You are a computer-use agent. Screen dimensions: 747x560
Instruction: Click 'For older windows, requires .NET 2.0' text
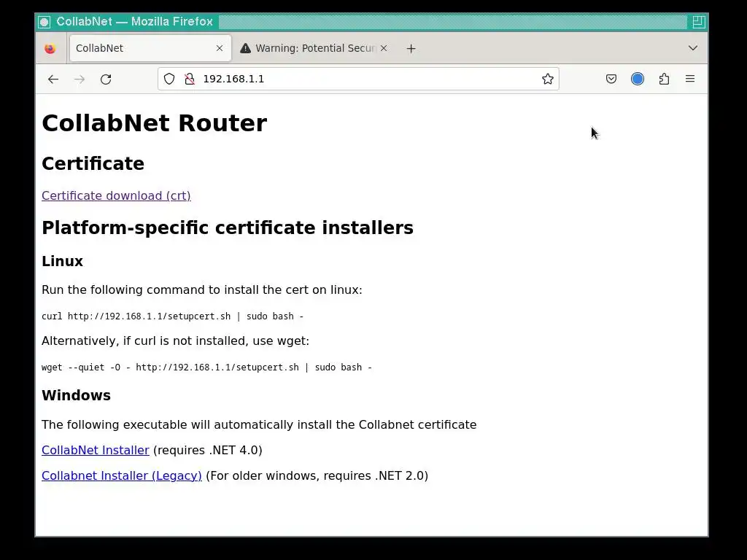click(317, 475)
